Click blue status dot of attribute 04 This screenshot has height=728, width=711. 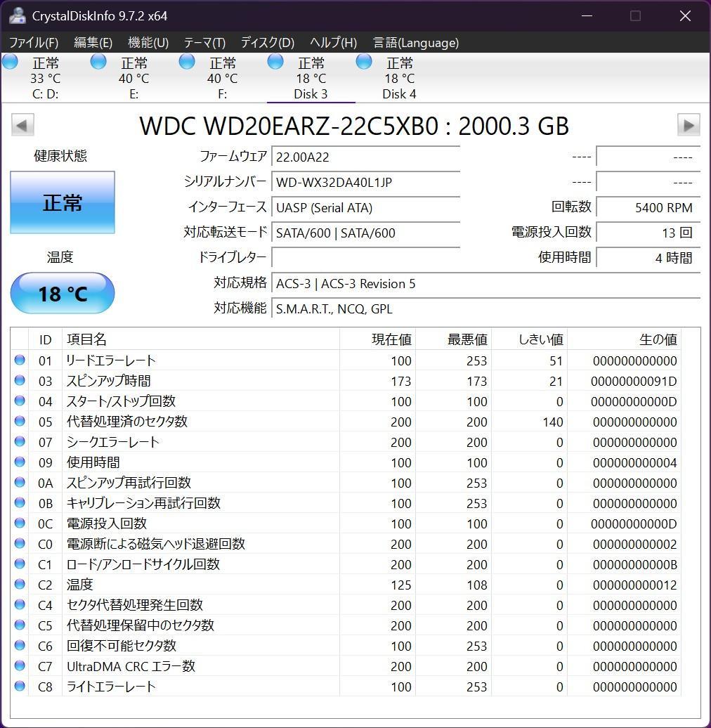point(20,401)
